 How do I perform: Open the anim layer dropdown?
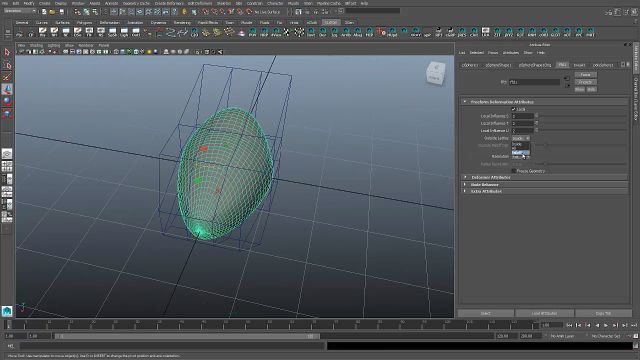(562, 336)
